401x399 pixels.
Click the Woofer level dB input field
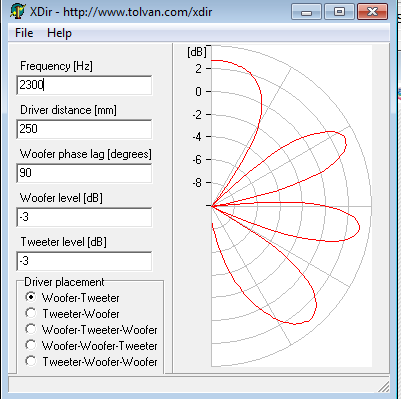84,217
